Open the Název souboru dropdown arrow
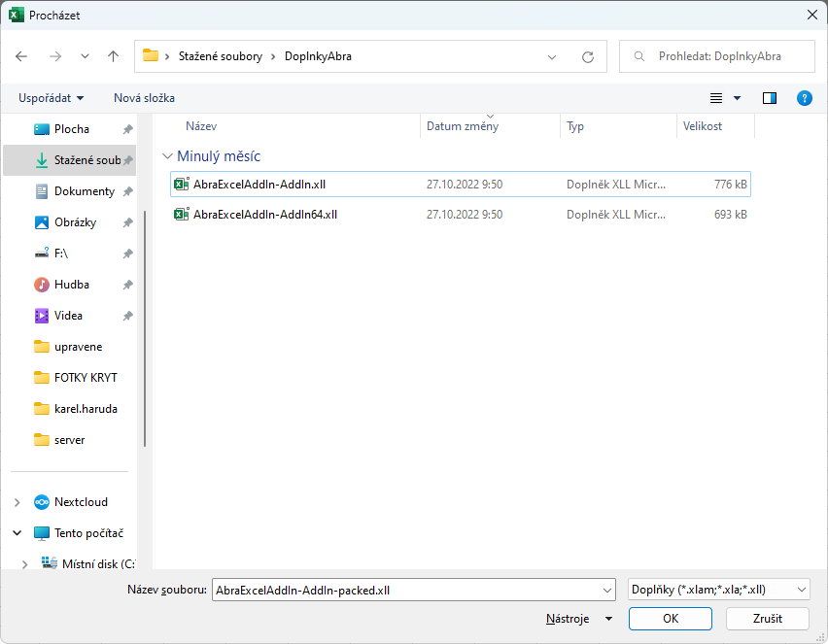Image resolution: width=828 pixels, height=644 pixels. click(x=607, y=591)
